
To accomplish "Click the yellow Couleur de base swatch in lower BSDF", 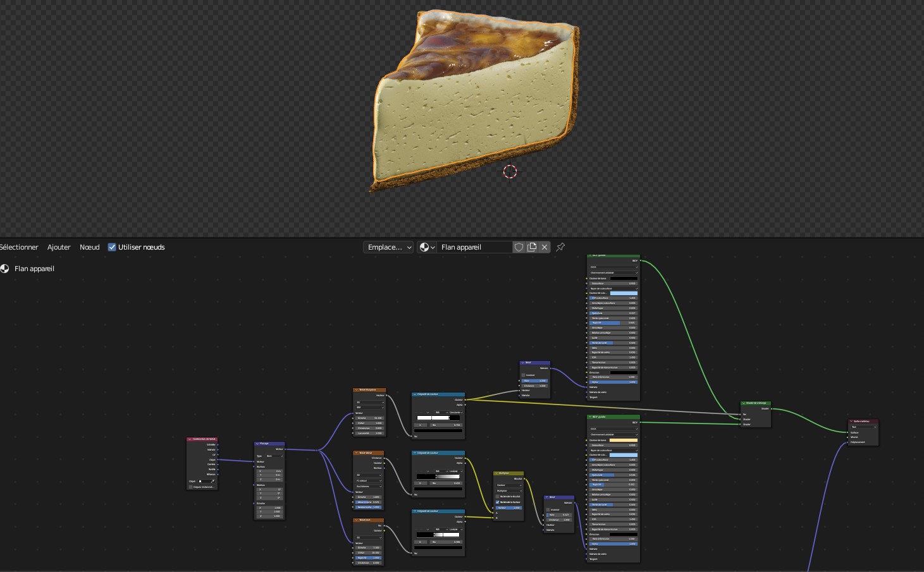I will point(624,440).
